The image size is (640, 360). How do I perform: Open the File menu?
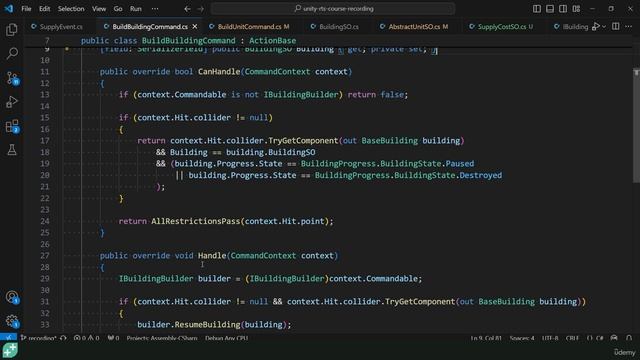coord(26,9)
